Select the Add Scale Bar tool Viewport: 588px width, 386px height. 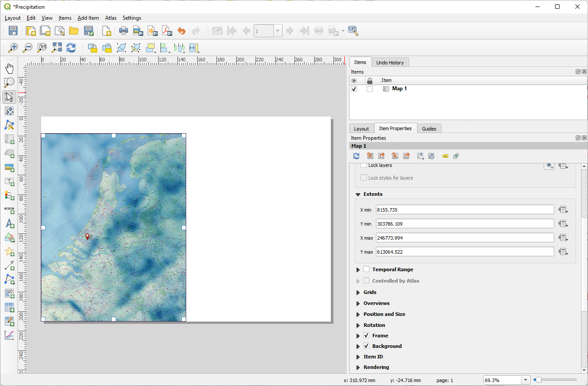click(9, 210)
